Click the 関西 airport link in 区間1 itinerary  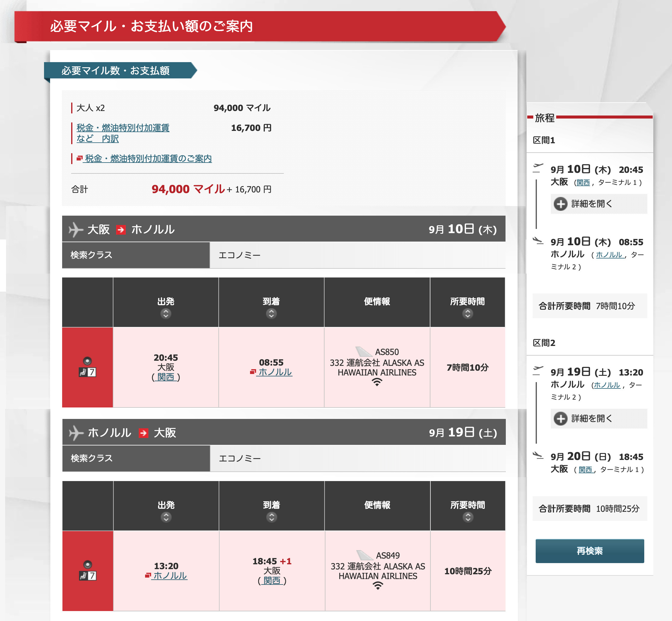tap(583, 182)
